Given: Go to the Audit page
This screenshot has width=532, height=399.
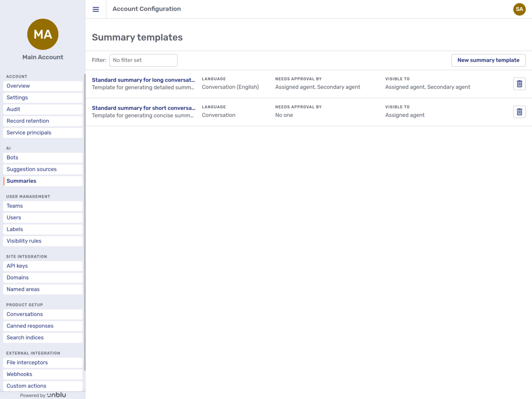Looking at the screenshot, I should point(13,109).
